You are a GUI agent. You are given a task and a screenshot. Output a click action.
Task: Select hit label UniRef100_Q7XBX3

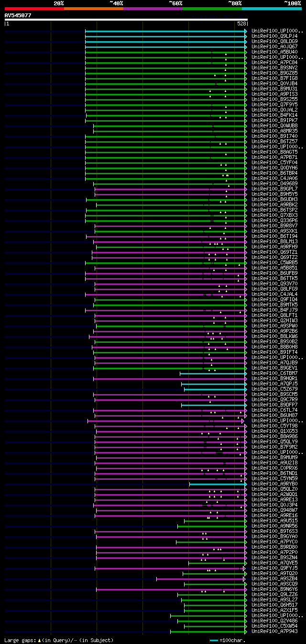274,215
